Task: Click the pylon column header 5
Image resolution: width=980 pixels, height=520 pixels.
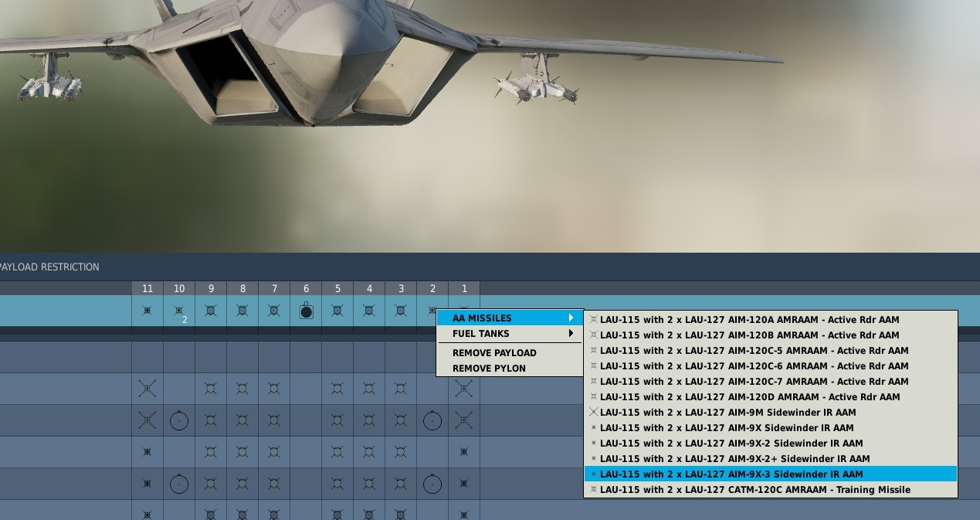Action: [x=337, y=289]
